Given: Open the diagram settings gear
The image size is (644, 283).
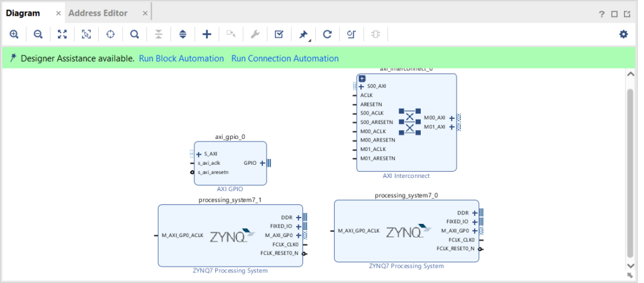Looking at the screenshot, I should coord(623,35).
